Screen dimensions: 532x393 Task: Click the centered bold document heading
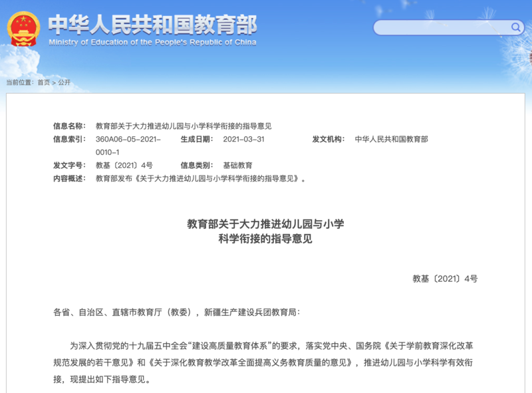[x=265, y=231]
